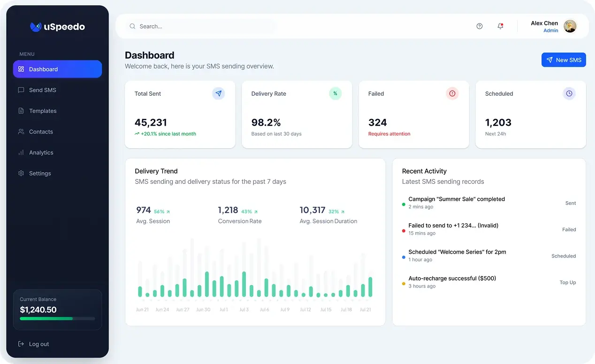The image size is (595, 364).
Task: Click the uSpeedo logo
Action: click(57, 27)
